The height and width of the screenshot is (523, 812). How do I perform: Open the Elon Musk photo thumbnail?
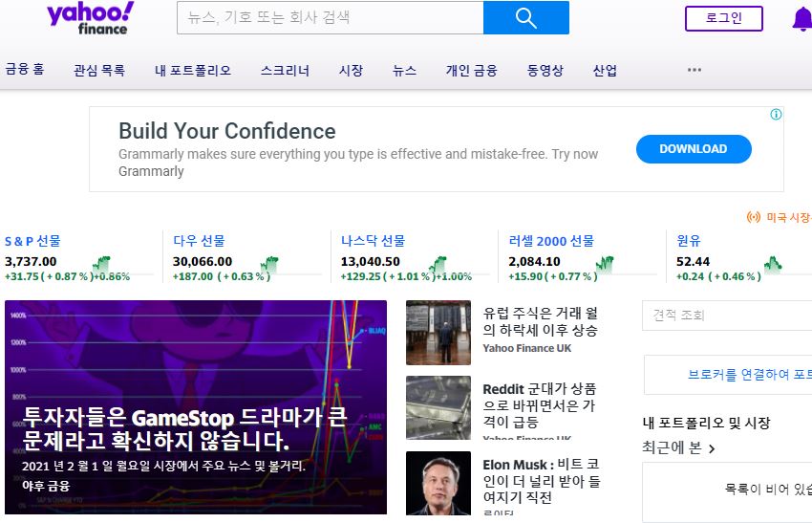(x=438, y=483)
